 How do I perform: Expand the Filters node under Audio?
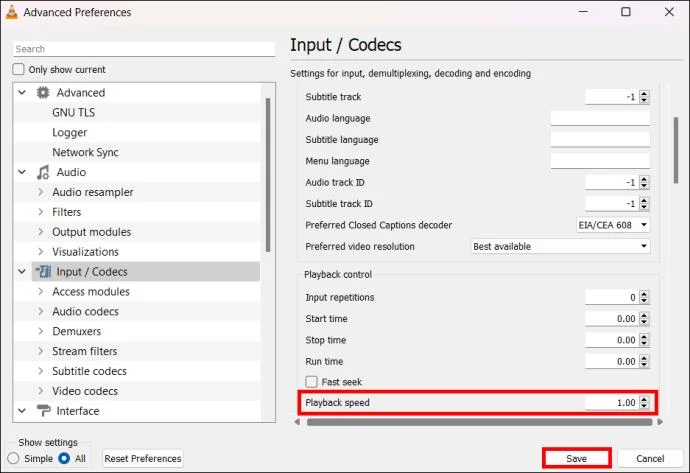pos(41,212)
